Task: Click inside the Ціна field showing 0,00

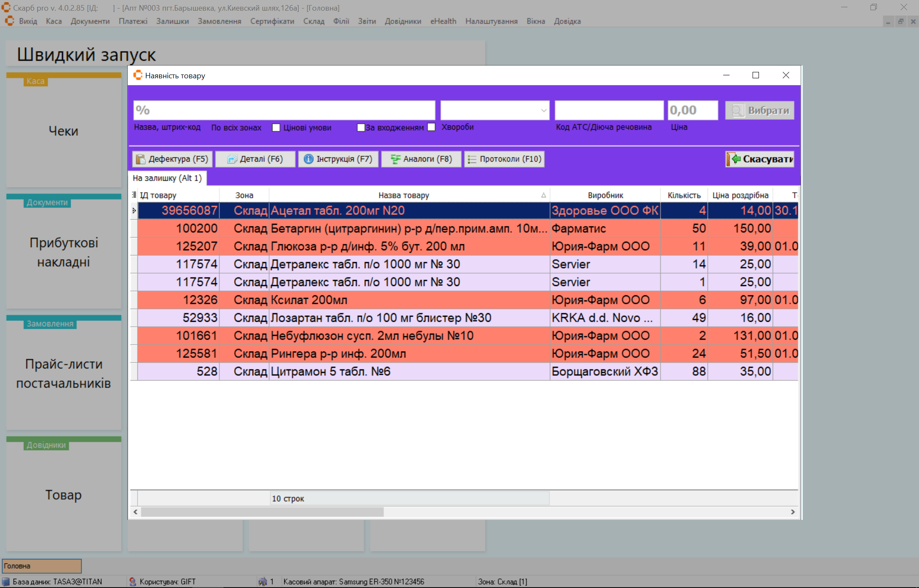Action: point(692,110)
